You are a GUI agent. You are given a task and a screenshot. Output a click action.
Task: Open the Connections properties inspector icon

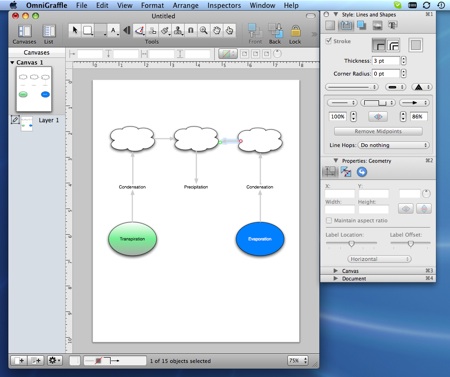point(346,172)
